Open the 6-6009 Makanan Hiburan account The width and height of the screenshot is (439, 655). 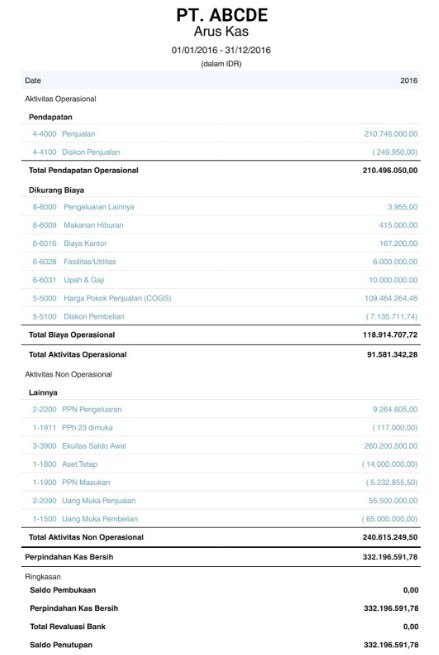(x=78, y=225)
